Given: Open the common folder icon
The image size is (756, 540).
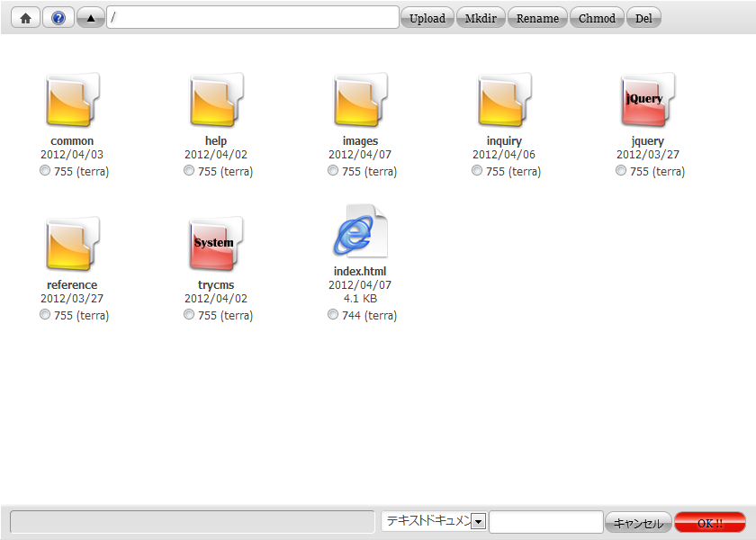Looking at the screenshot, I should click(x=72, y=101).
